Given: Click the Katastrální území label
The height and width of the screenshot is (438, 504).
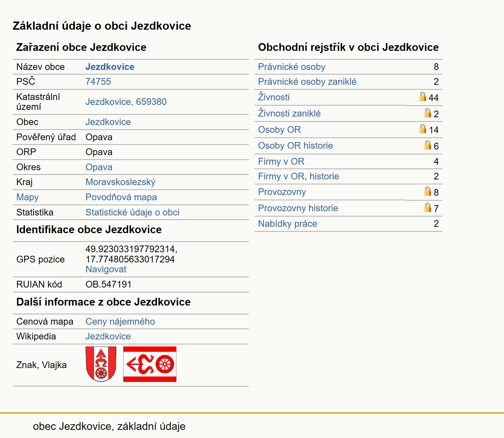Looking at the screenshot, I should [38, 102].
